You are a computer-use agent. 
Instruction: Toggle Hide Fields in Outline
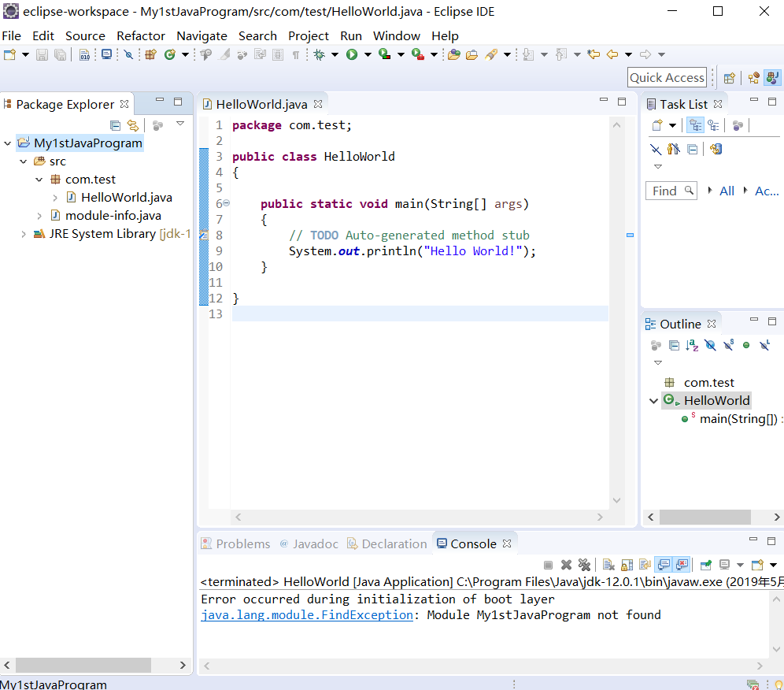710,345
